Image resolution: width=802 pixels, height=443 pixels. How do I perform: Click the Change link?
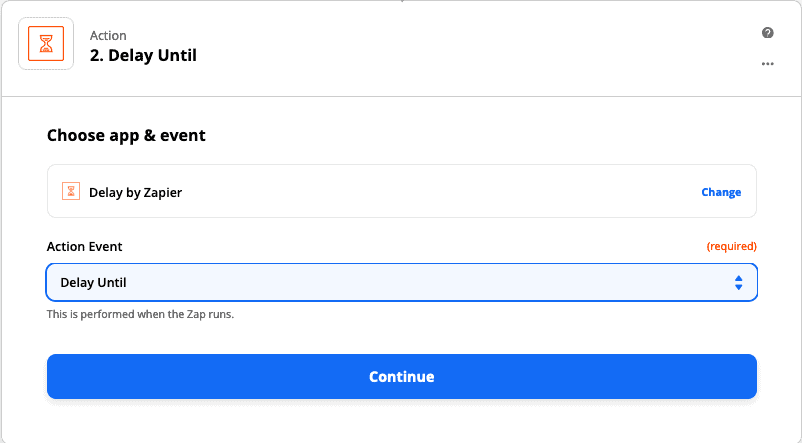pos(721,192)
